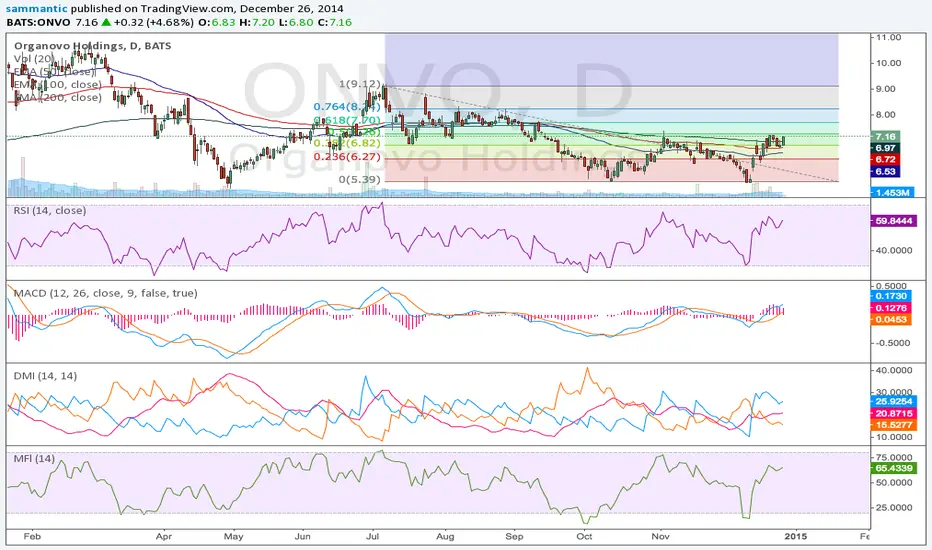
Task: Click the 1(9.12) Fibonacci level label
Action: (x=360, y=84)
